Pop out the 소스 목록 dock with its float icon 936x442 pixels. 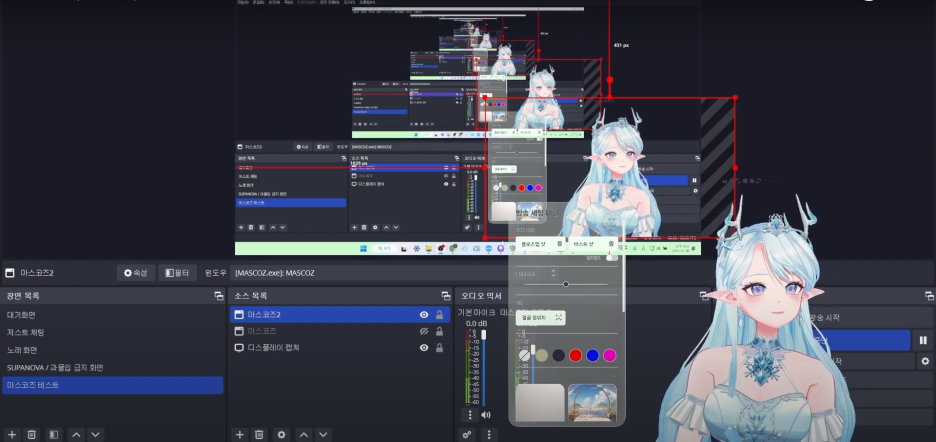(446, 296)
